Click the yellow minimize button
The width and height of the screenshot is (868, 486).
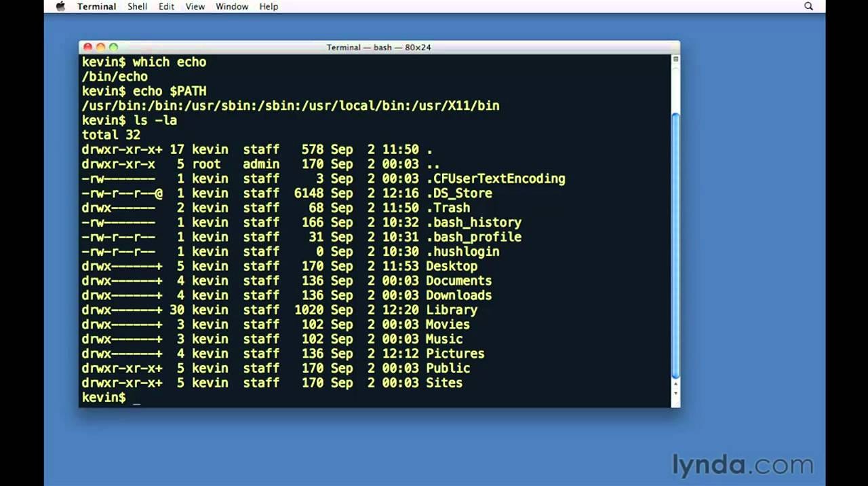[x=100, y=47]
